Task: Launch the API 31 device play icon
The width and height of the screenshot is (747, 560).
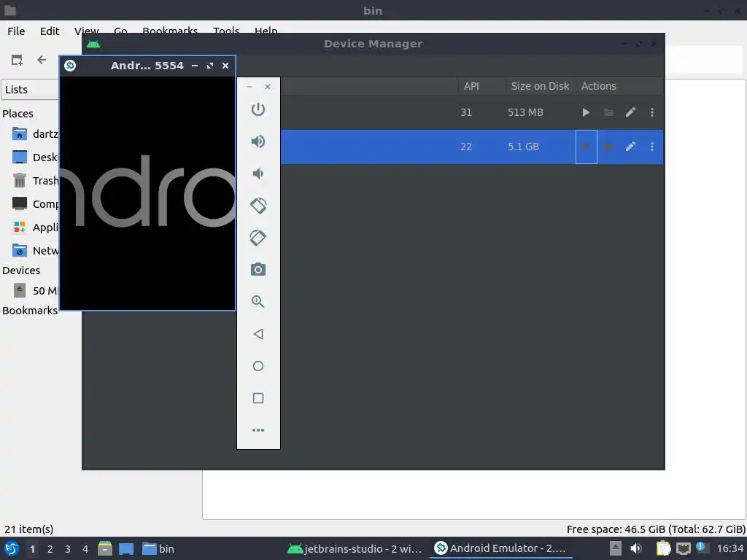Action: tap(586, 112)
